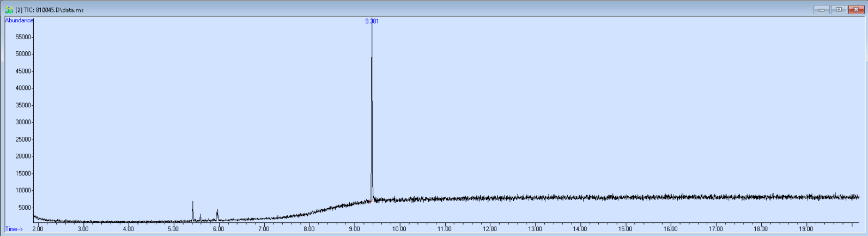Click the 15000 abundance tick label
This screenshot has width=868, height=236.
23,173
